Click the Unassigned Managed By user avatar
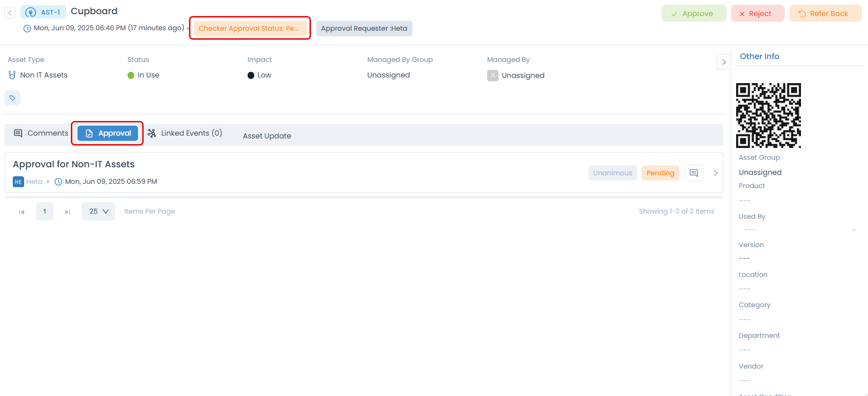This screenshot has width=868, height=396. (x=492, y=76)
